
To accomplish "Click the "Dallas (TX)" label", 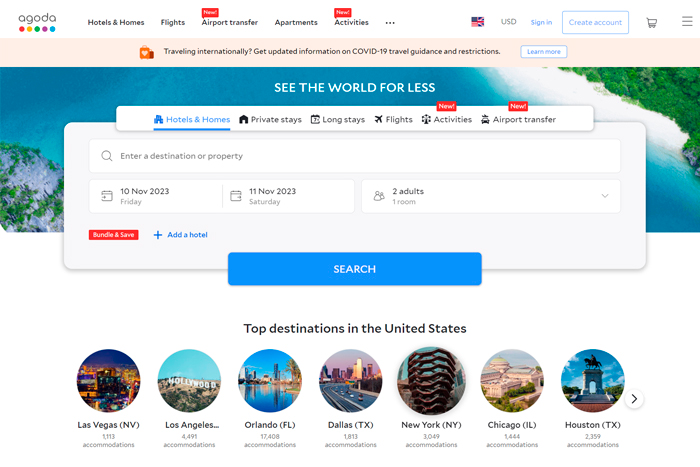I will pos(351,425).
